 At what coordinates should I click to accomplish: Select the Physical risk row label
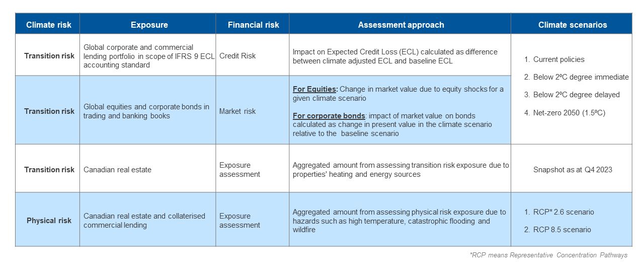coord(49,221)
